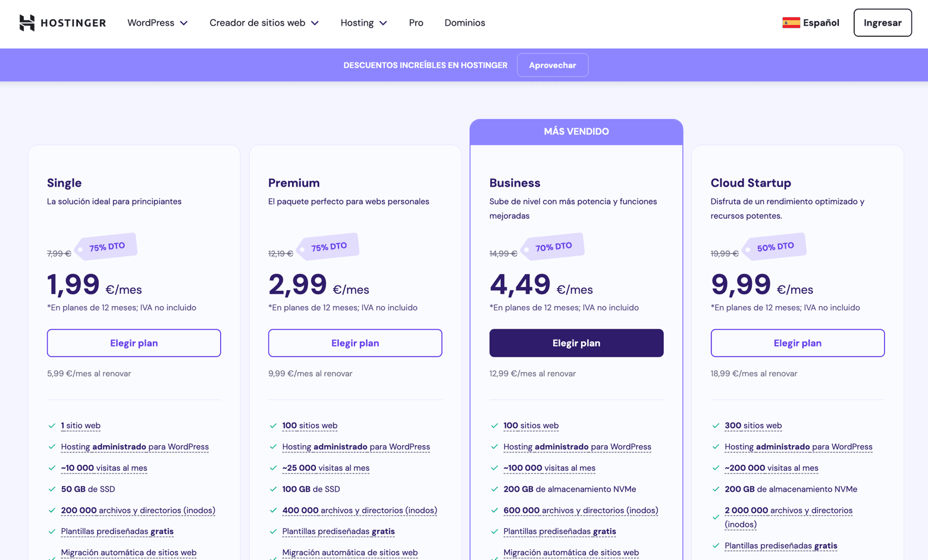Screen dimensions: 928x560
Task: Click Single plan 75% DTO tag
Action: point(106,247)
